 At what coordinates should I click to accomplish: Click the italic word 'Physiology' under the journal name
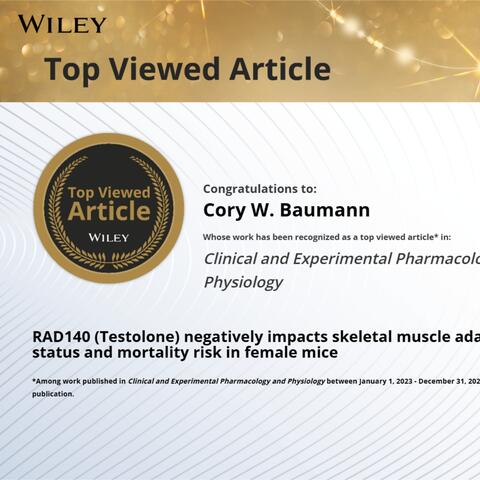tap(243, 282)
